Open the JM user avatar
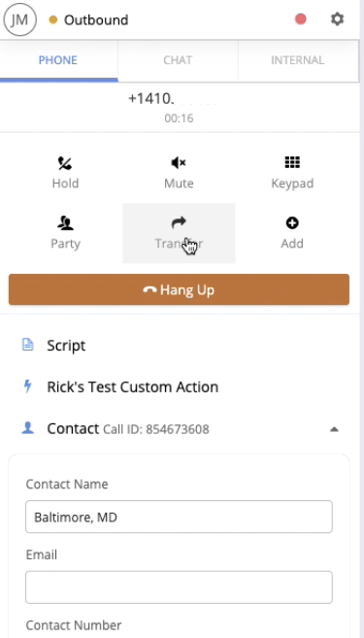The height and width of the screenshot is (638, 364). click(19, 19)
